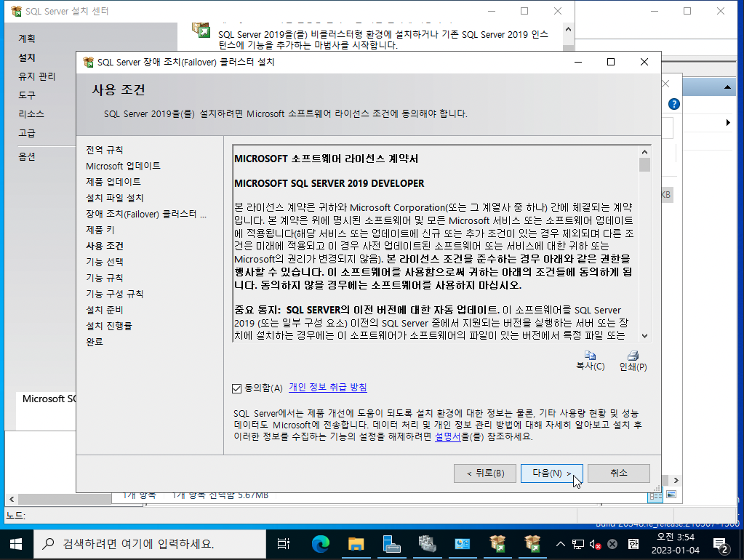Show hidden system tray icons

(x=561, y=544)
